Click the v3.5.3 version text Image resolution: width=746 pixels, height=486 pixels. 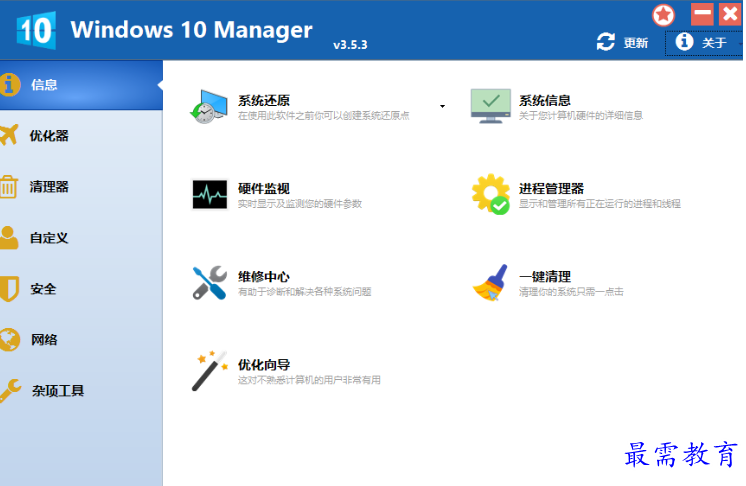(350, 45)
